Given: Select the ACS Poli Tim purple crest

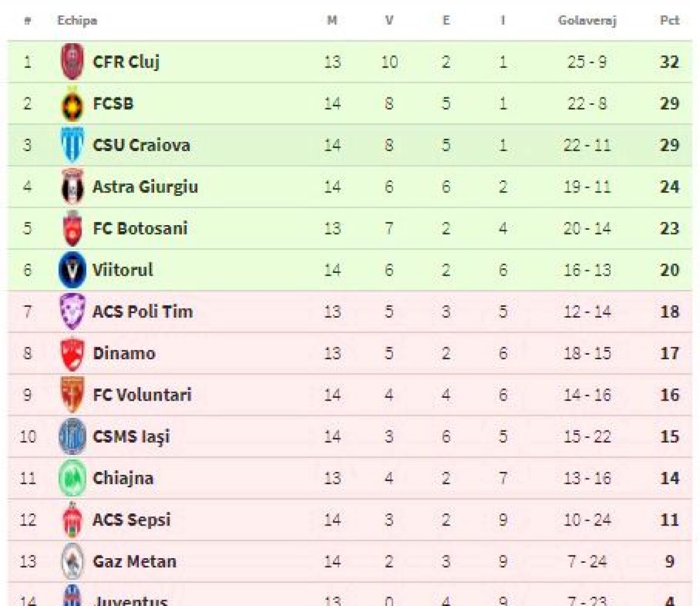Looking at the screenshot, I should tap(72, 311).
